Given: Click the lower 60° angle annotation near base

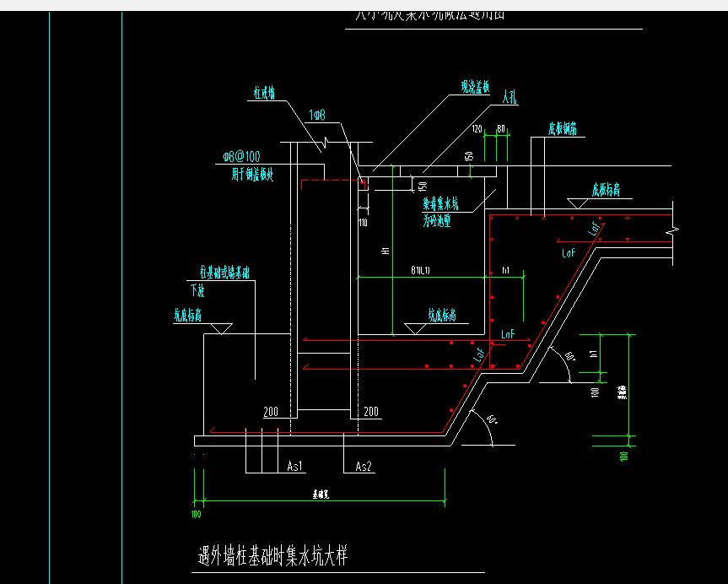Looking at the screenshot, I should pos(492,419).
